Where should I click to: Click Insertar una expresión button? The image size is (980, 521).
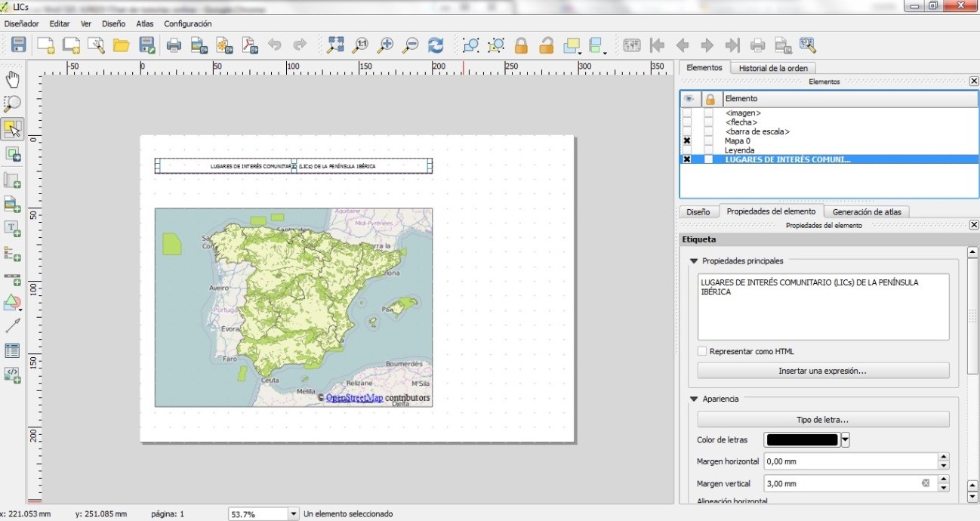tap(822, 371)
